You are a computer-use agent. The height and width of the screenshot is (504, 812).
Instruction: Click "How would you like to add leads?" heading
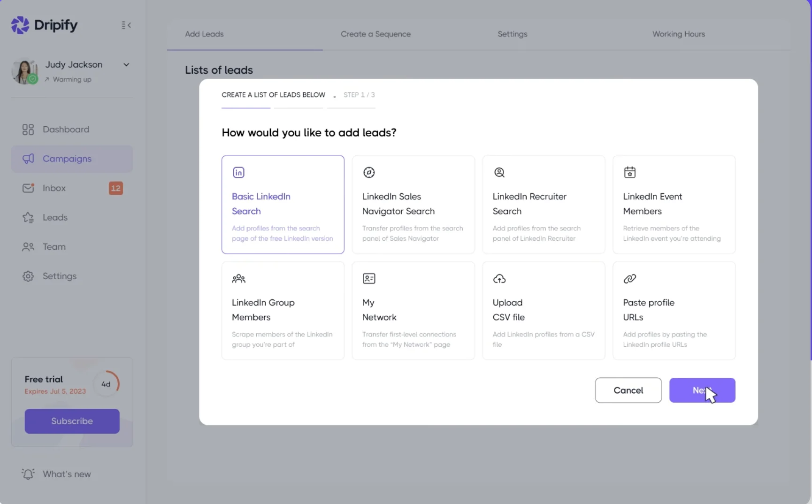point(309,133)
